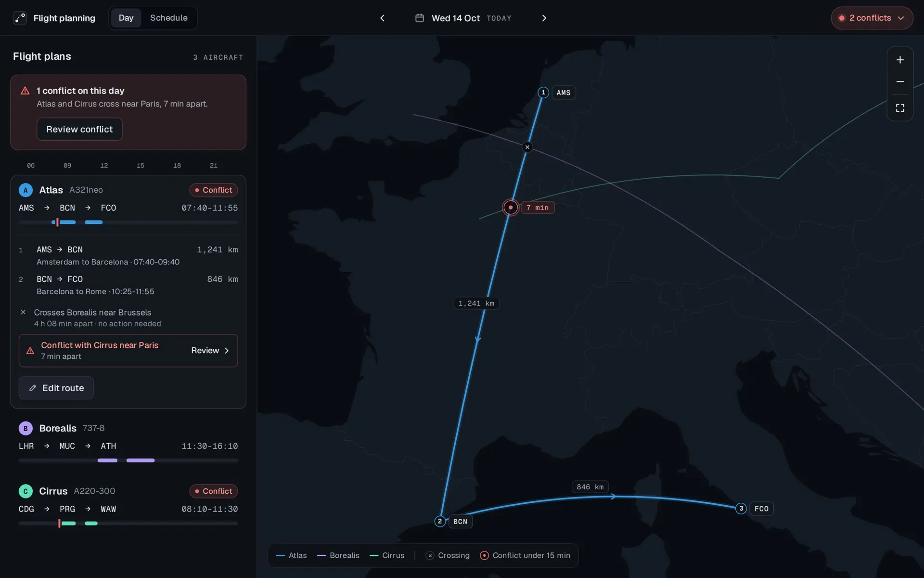The height and width of the screenshot is (578, 924).
Task: Zoom in on the map
Action: [900, 60]
